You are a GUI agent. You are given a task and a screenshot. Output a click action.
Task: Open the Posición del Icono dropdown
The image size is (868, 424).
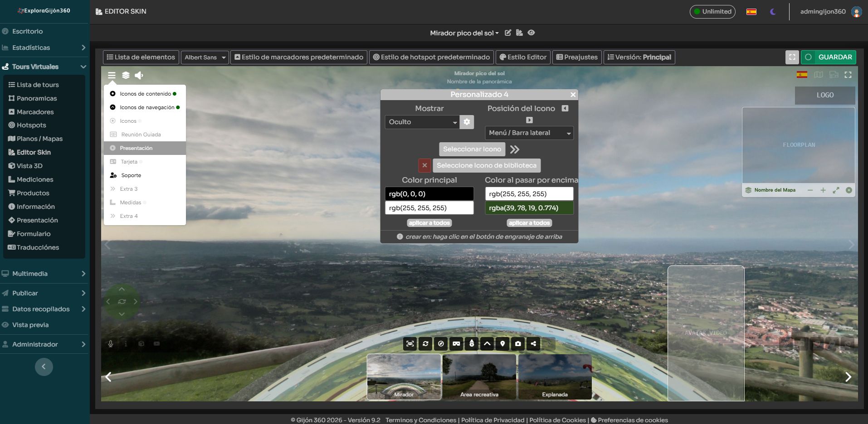(529, 133)
